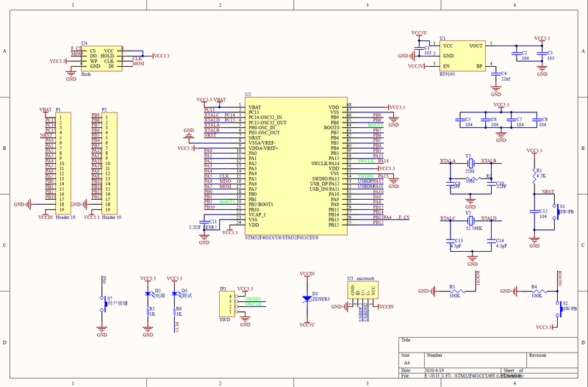Select resistor R6 below LED D3
The height and width of the screenshot is (387, 588).
click(174, 311)
